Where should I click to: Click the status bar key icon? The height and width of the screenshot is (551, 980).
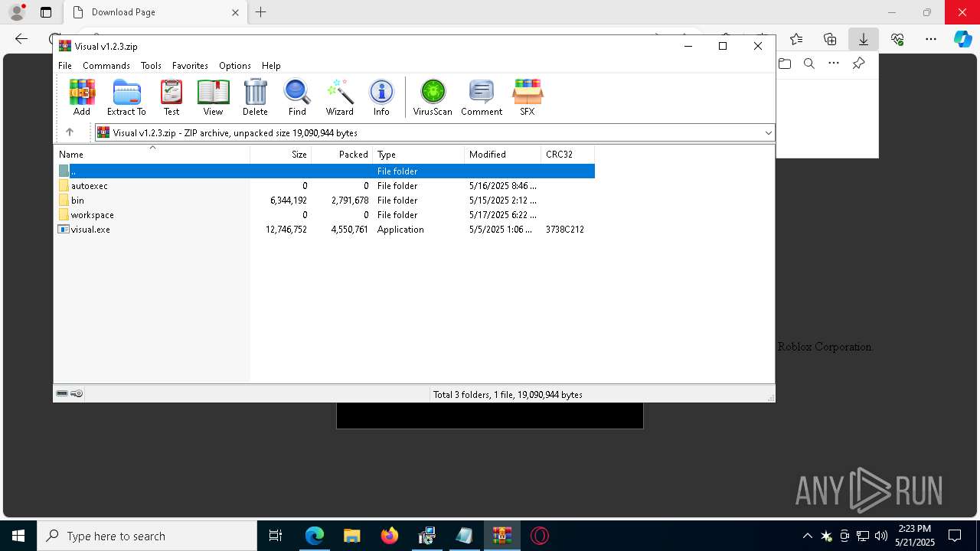coord(77,393)
